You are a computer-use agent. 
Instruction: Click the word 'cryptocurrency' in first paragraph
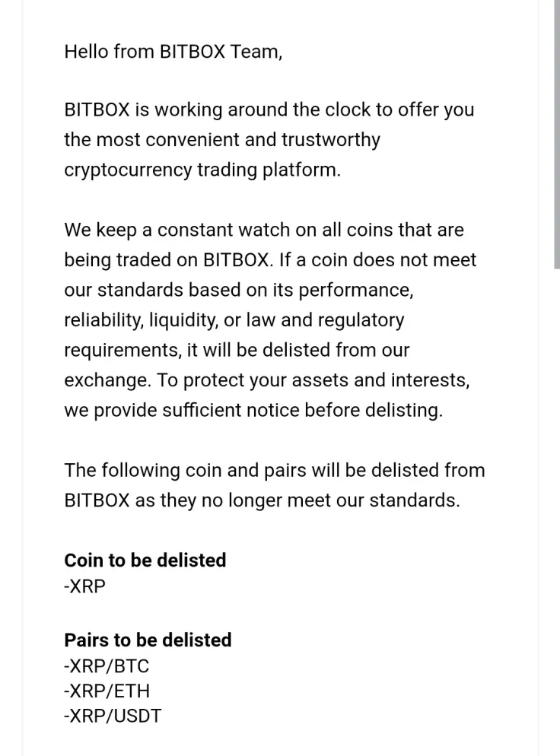pos(129,170)
